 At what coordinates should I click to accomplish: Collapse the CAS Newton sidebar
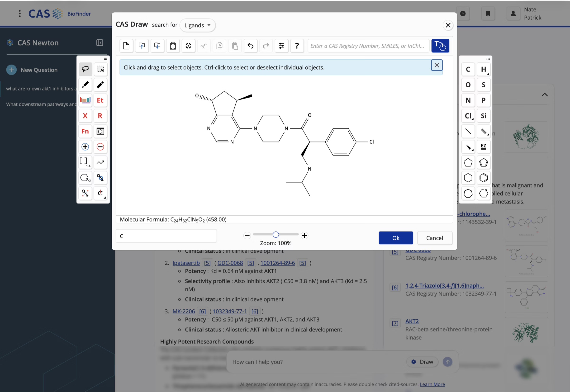[x=100, y=43]
